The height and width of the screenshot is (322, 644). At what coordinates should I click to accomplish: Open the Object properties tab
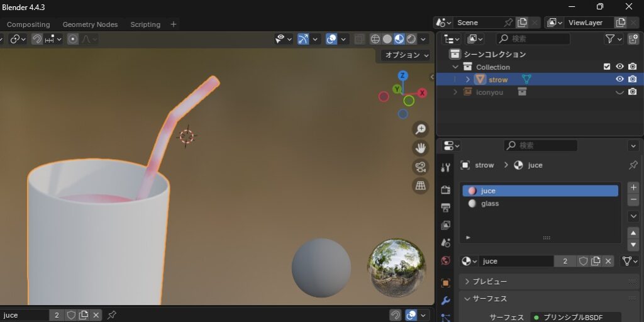pos(446,282)
